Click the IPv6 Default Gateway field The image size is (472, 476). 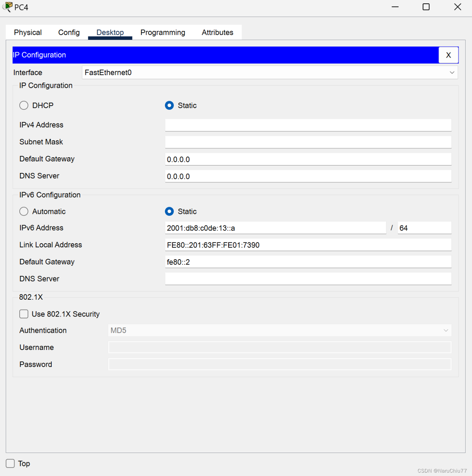tap(308, 262)
